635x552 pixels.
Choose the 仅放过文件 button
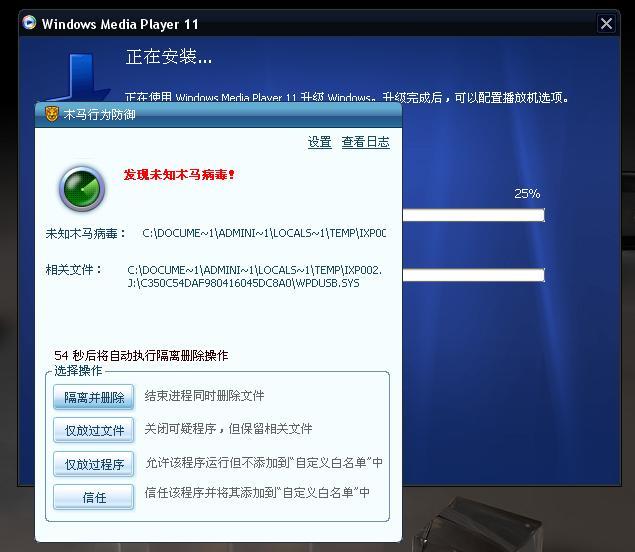[x=94, y=430]
